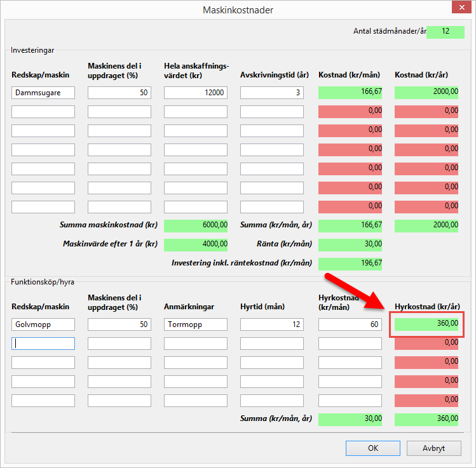
Task: Click the OK button
Action: pos(373,448)
